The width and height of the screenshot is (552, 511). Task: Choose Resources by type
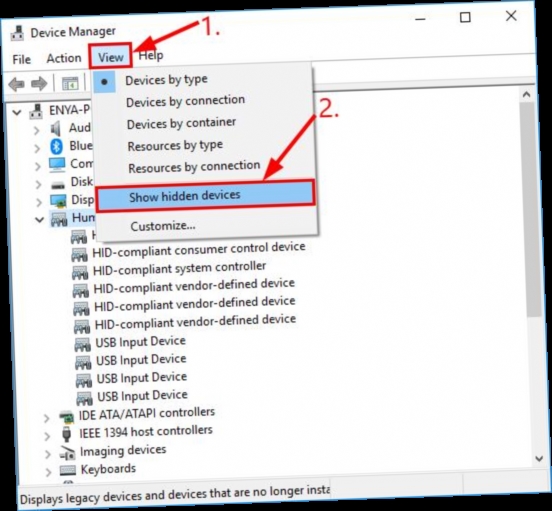[175, 145]
